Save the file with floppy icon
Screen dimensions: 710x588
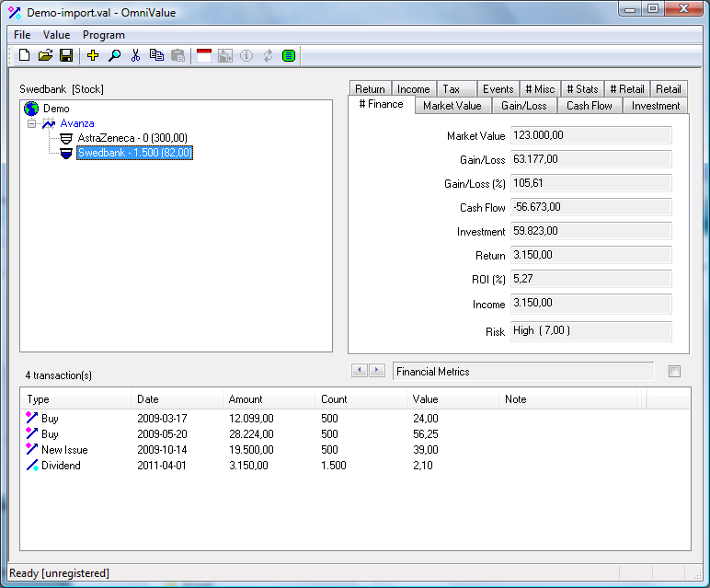point(66,56)
